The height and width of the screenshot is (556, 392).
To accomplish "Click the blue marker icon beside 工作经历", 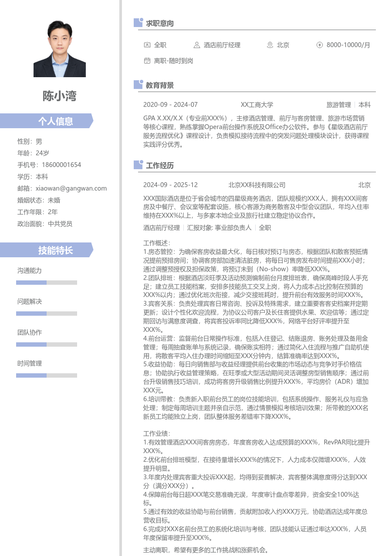I will (x=139, y=165).
